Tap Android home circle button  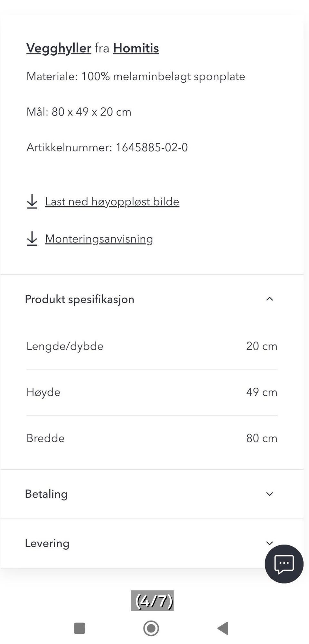pyautogui.click(x=151, y=628)
